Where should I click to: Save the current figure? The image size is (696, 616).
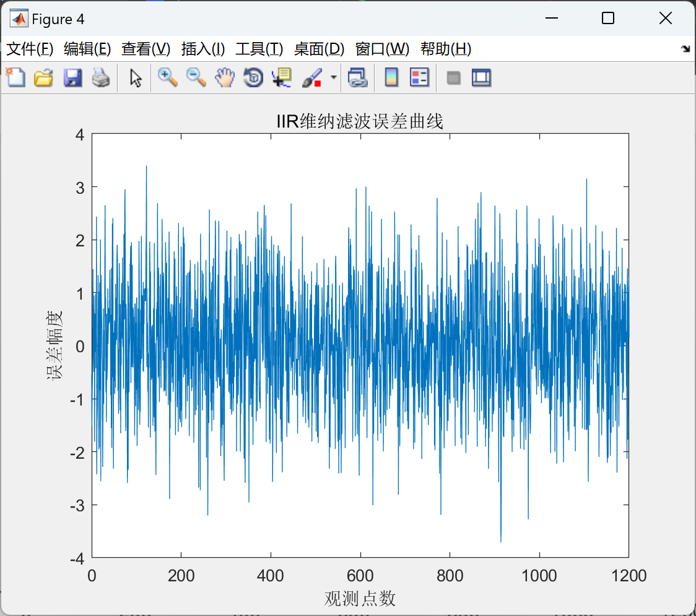(72, 77)
